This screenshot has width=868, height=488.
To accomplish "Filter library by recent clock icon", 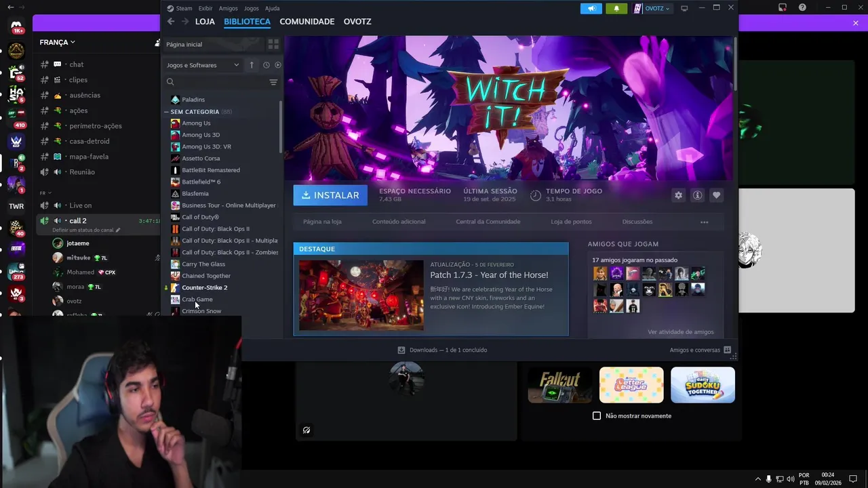I will (267, 65).
